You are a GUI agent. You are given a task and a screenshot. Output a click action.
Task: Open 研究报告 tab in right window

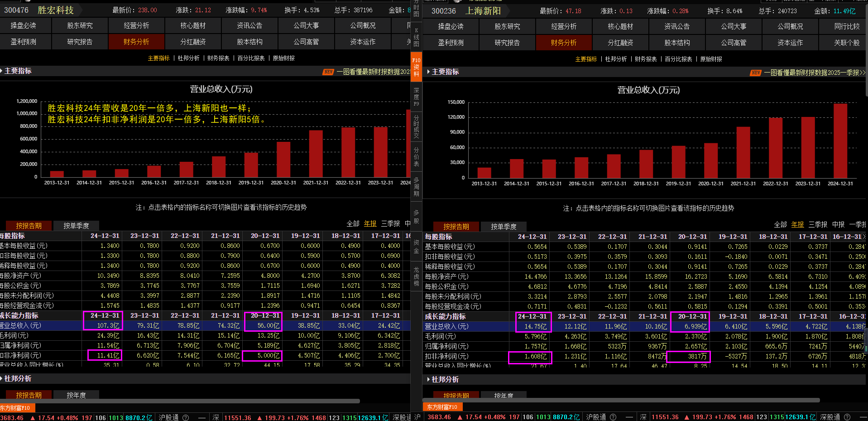point(507,43)
